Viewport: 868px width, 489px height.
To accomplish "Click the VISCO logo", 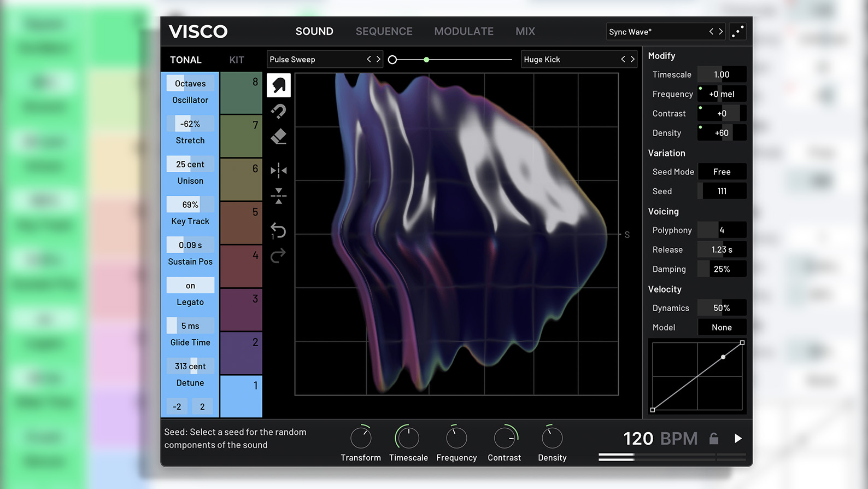I will (198, 32).
